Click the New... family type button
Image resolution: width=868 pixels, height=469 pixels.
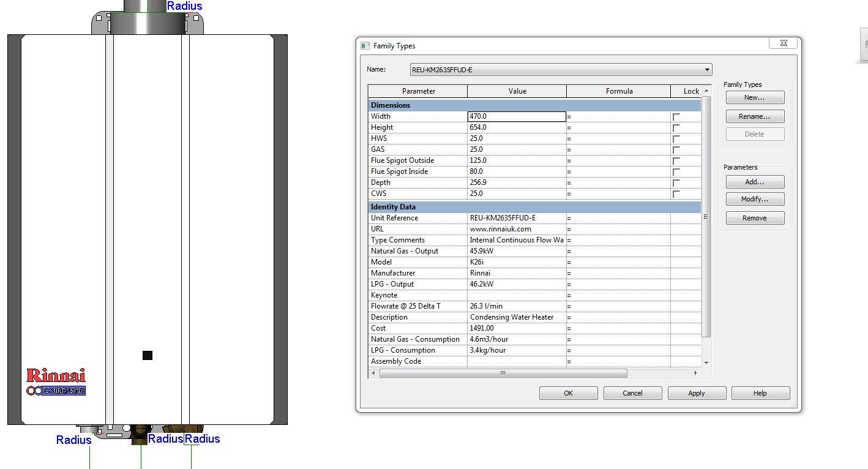754,97
